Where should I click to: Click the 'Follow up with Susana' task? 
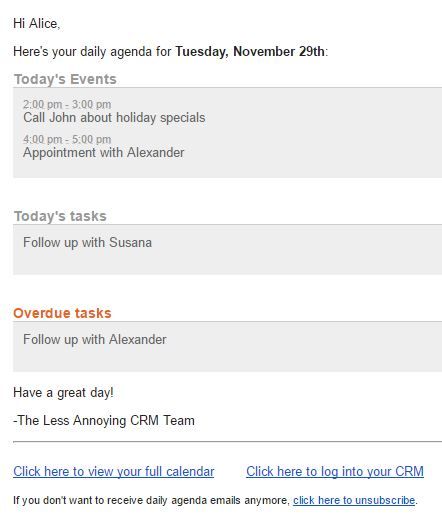pyautogui.click(x=88, y=243)
